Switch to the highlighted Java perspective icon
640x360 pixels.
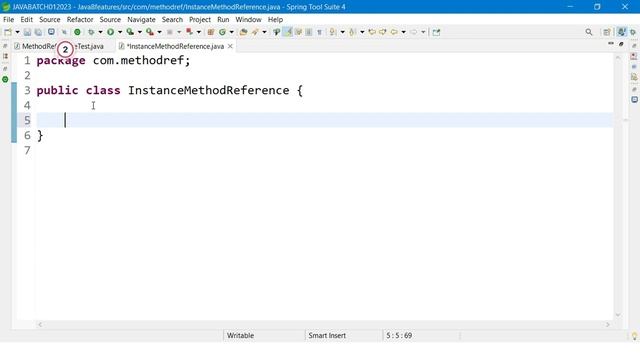click(621, 32)
